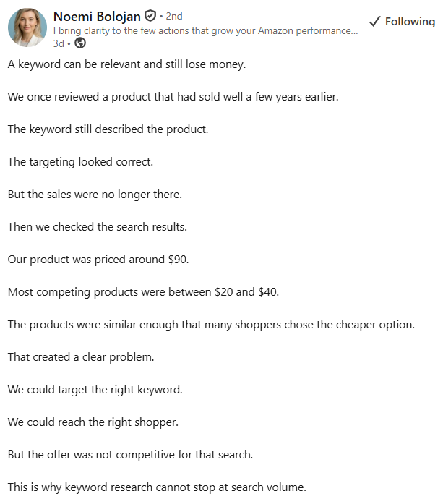Open the headline about Amazon performance
The width and height of the screenshot is (443, 504).
tap(205, 30)
